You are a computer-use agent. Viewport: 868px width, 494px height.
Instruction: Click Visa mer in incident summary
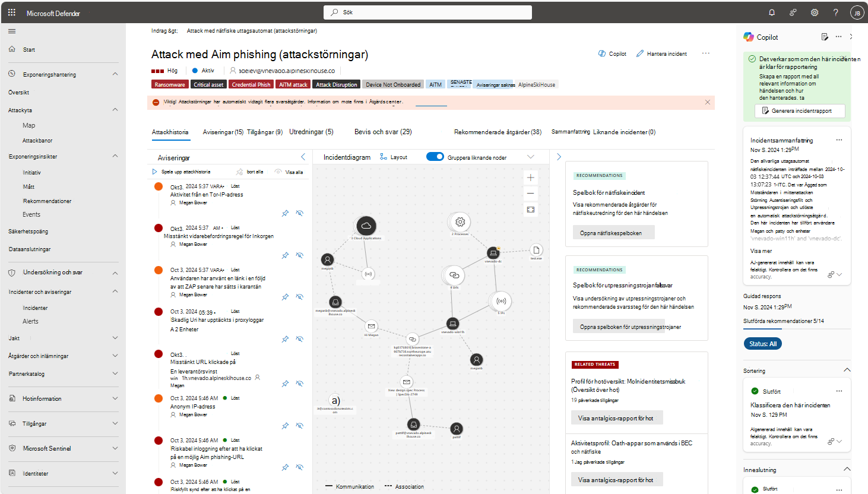coord(761,251)
